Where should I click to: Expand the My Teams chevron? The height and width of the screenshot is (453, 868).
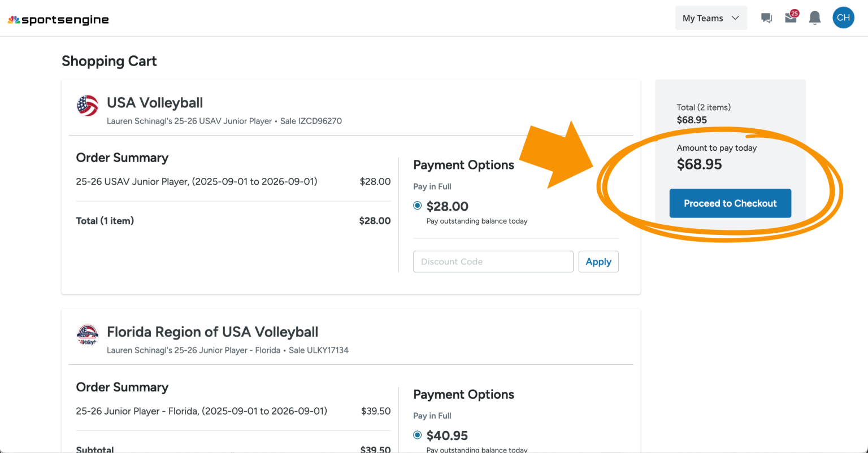(735, 18)
